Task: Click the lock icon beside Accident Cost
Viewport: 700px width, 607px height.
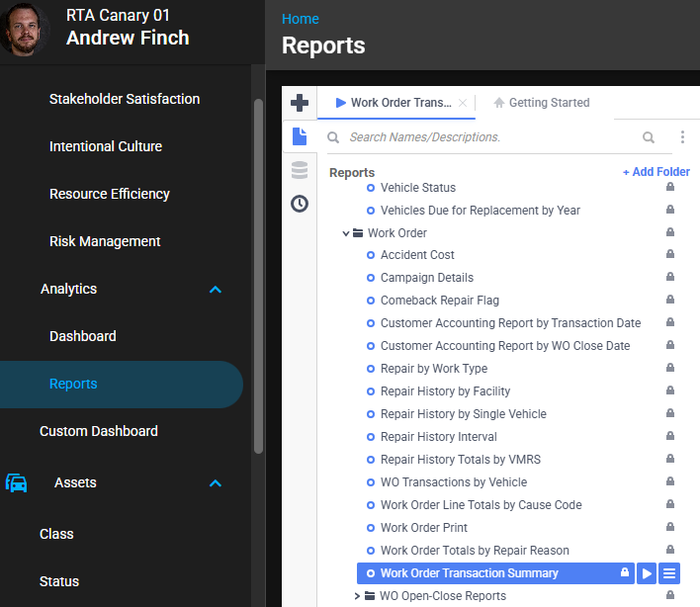Action: coord(670,255)
